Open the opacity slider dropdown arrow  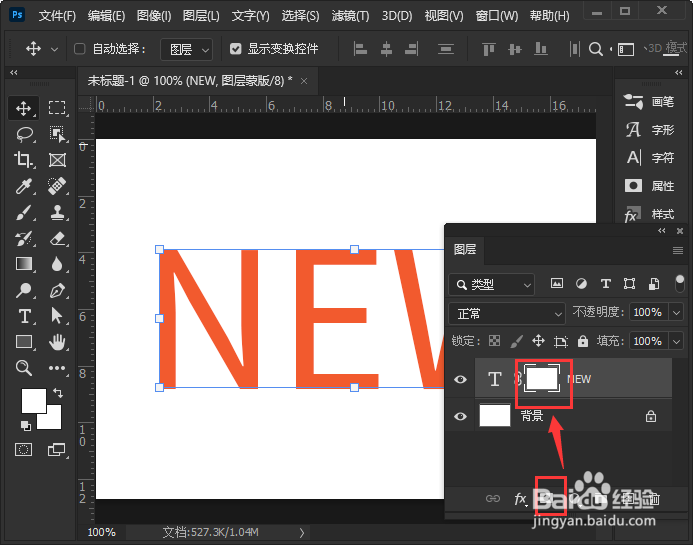pos(676,313)
